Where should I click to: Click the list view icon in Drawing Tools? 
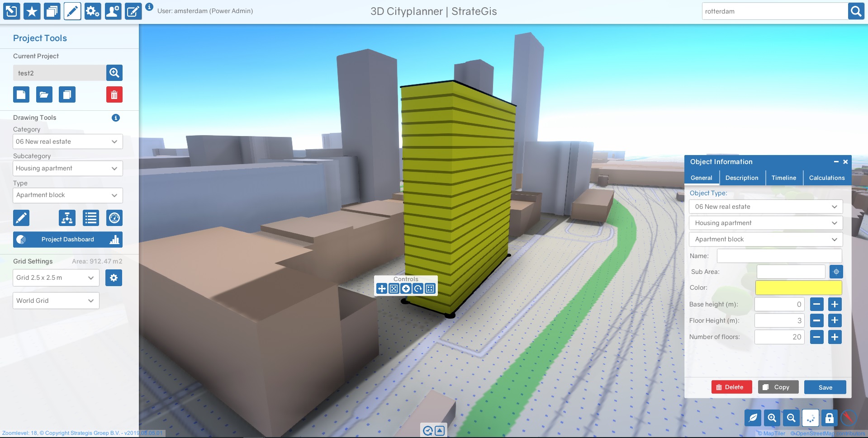91,218
